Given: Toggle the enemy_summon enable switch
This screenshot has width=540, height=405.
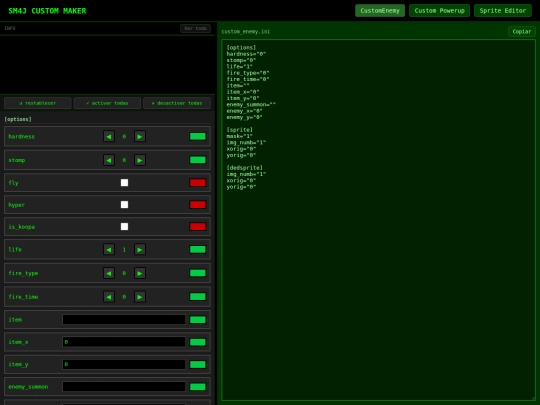Looking at the screenshot, I should click(x=198, y=387).
